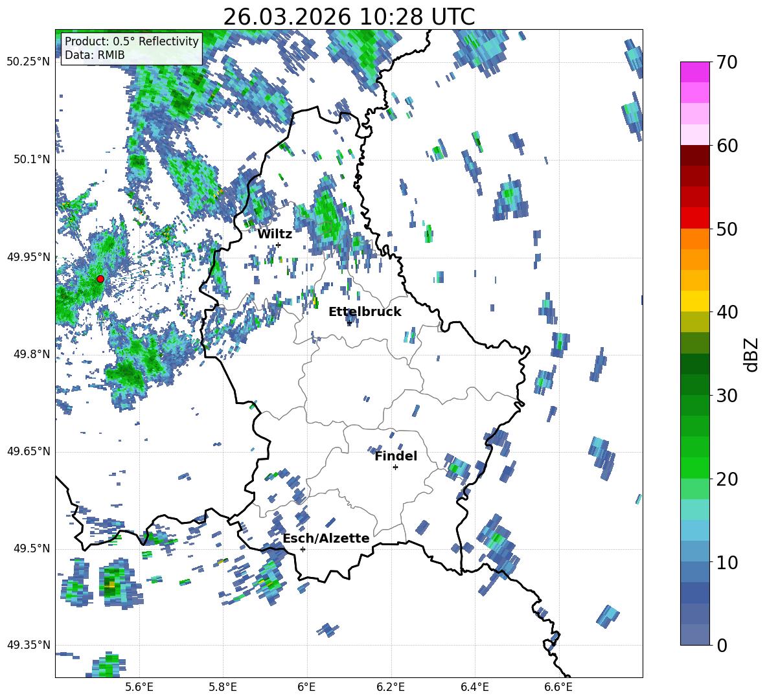This screenshot has width=767, height=700.
Task: Click the 49.5°N latitude label
Action: 32,548
